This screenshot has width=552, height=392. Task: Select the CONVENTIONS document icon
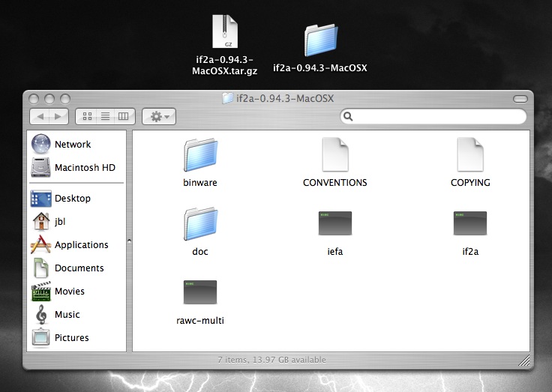coord(334,155)
